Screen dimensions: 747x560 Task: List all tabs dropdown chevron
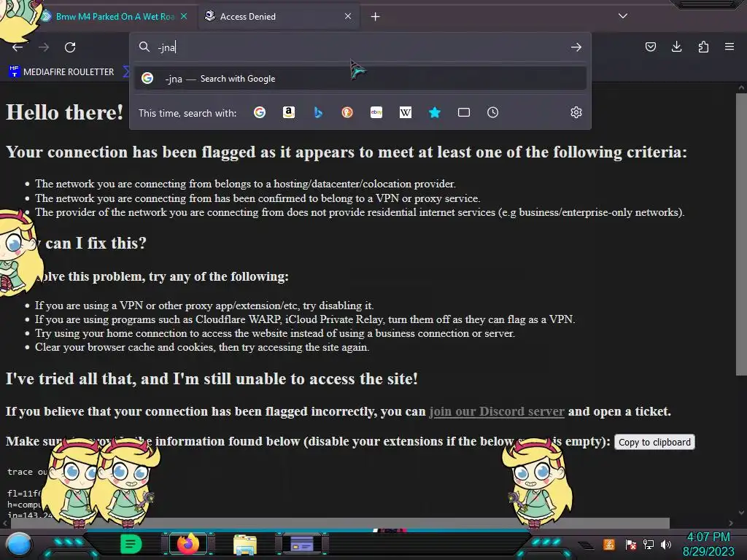click(x=623, y=16)
